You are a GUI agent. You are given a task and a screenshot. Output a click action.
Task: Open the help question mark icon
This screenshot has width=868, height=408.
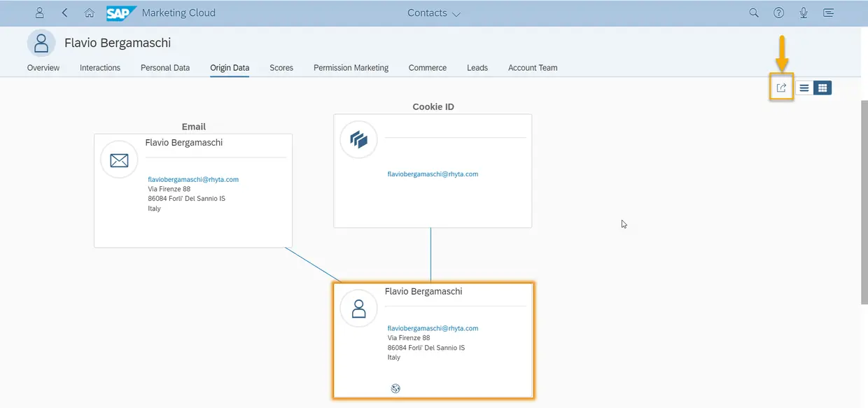[x=778, y=13]
